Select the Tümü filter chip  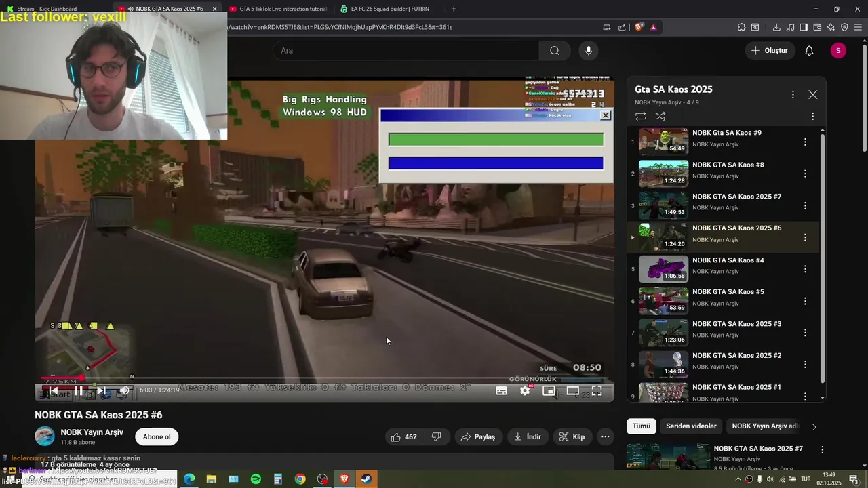[642, 426]
